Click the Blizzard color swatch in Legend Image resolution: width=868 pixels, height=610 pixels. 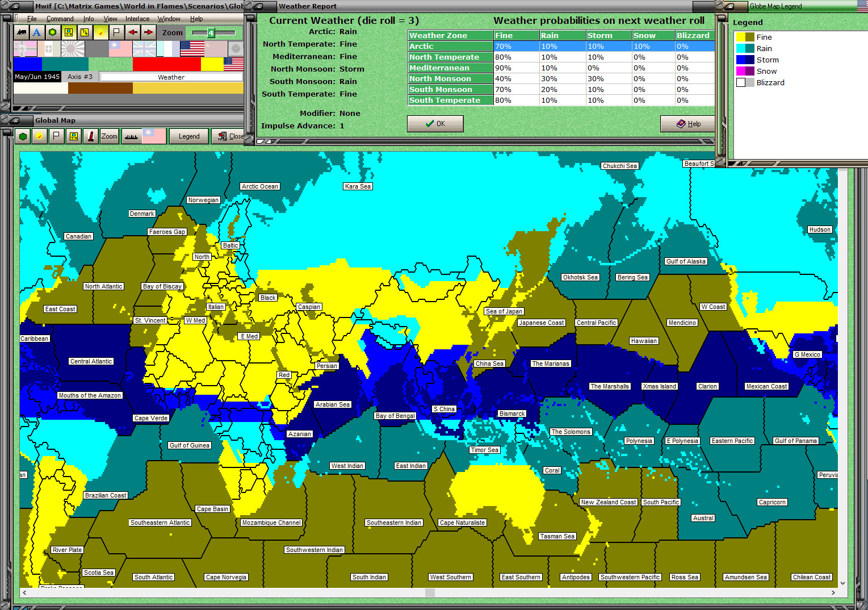point(745,82)
